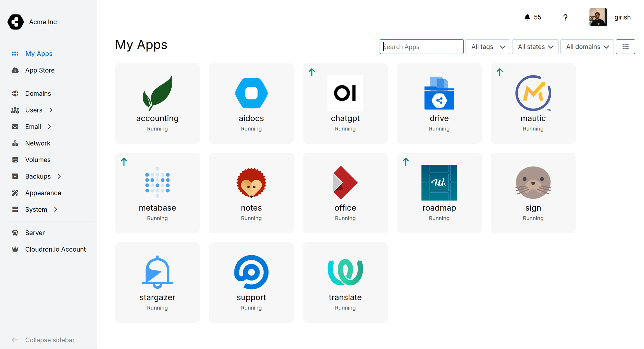Open the notes hedgehog icon app
The image size is (644, 349).
point(251,182)
